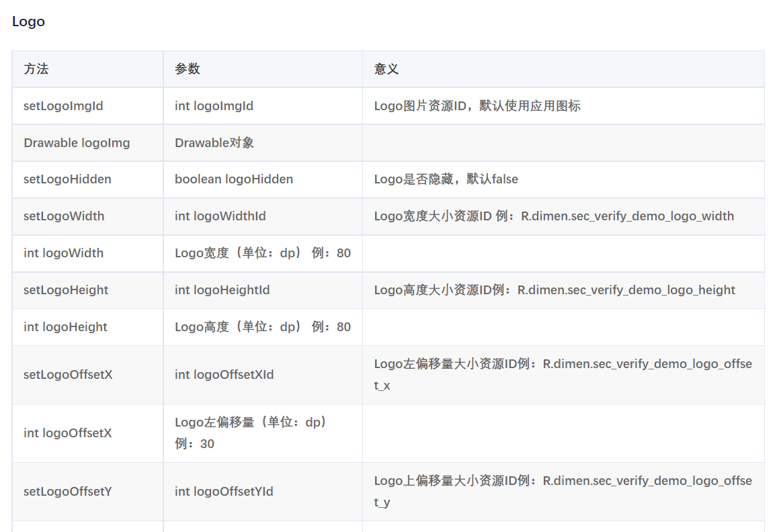Screen dimensions: 779x532
Task: Click the Logo上偏移量大小资源ID description
Action: (563, 491)
